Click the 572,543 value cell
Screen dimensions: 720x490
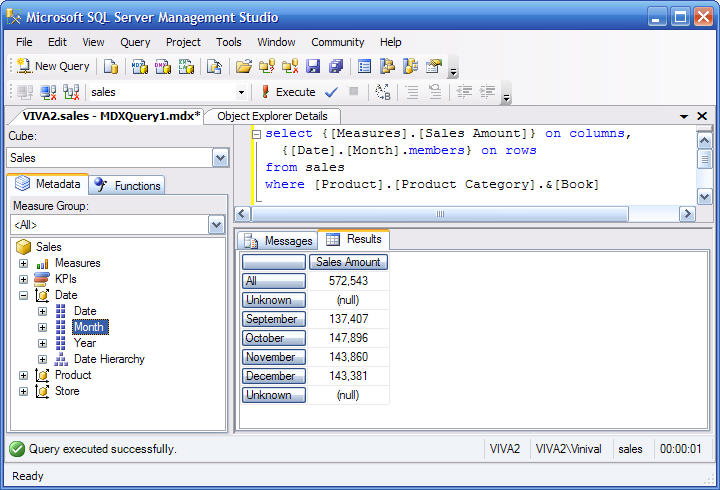pyautogui.click(x=349, y=281)
